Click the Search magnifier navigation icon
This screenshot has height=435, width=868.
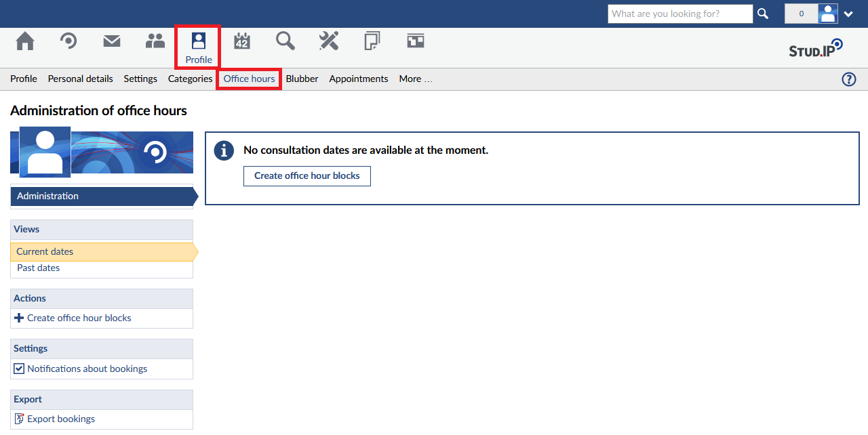285,42
